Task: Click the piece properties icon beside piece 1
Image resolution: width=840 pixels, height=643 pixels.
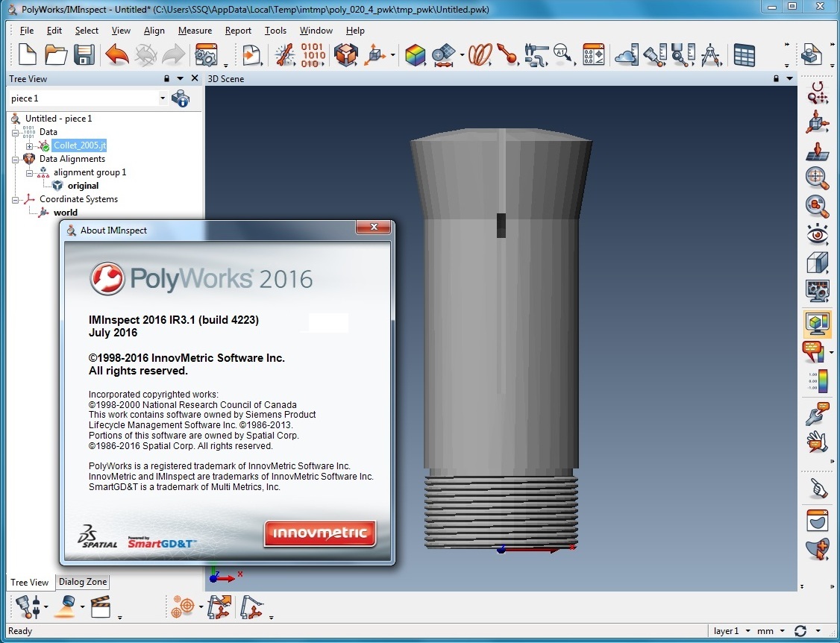Action: 181,98
